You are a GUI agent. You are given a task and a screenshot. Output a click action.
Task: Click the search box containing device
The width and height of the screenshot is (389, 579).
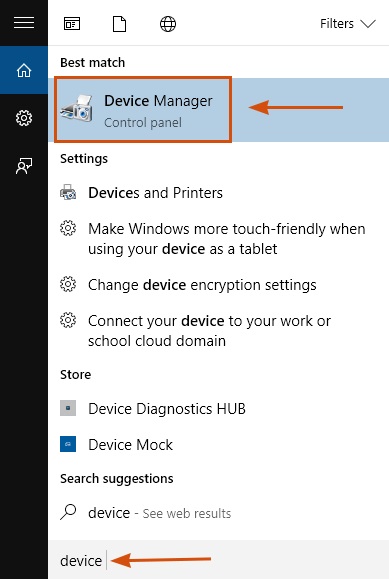(218, 560)
